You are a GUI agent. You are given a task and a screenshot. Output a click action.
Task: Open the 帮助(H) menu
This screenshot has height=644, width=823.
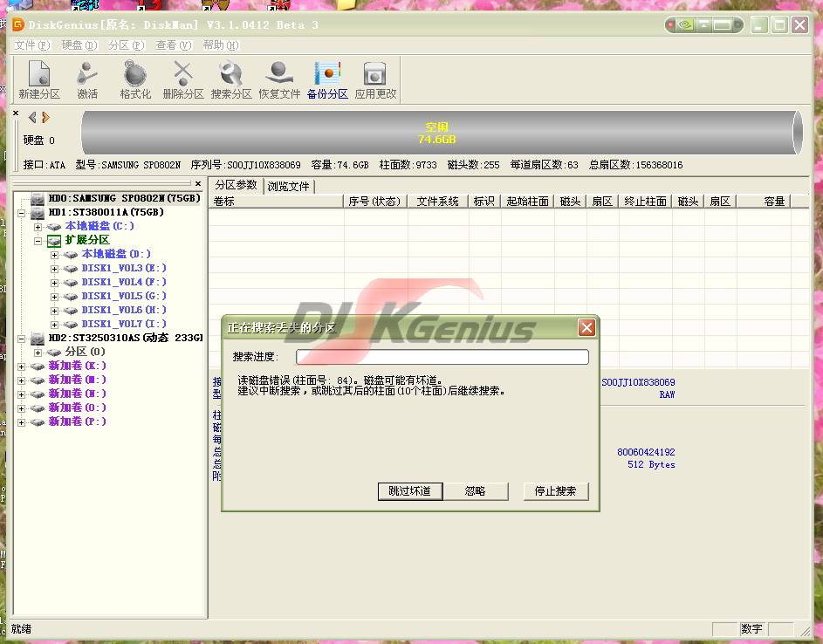coord(221,45)
